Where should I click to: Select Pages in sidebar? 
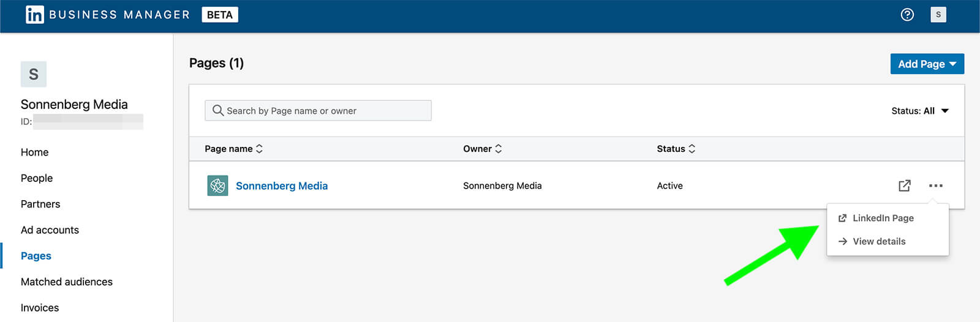(36, 256)
